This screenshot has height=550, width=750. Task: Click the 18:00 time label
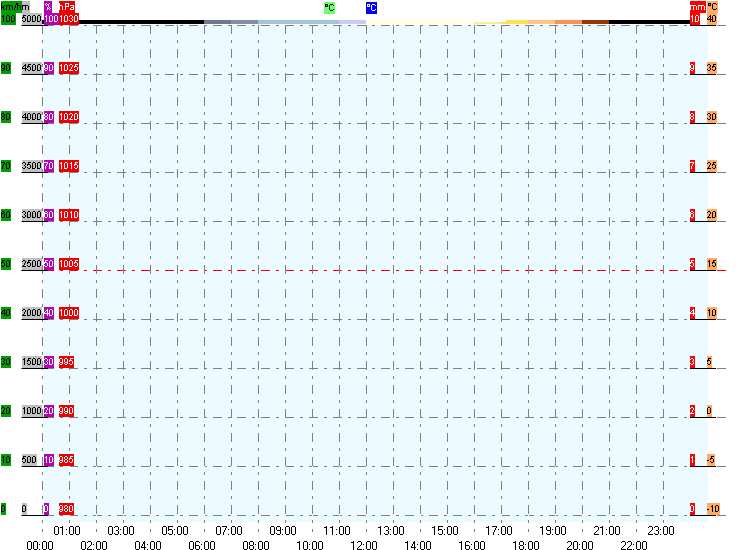(527, 545)
